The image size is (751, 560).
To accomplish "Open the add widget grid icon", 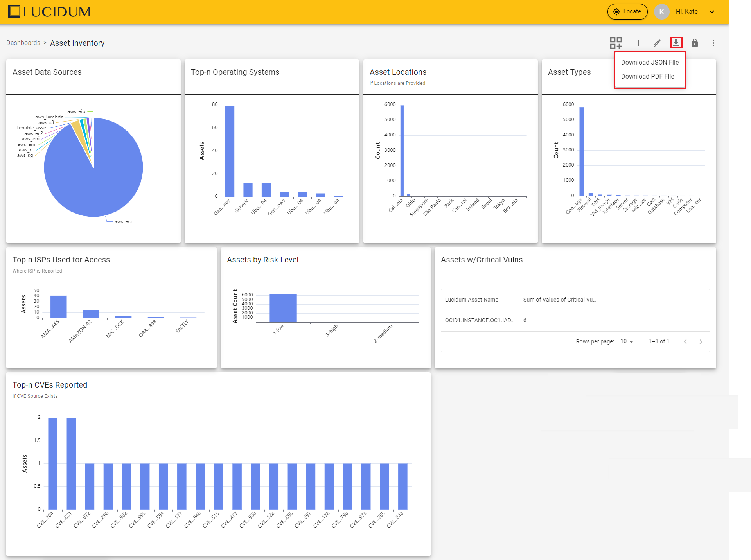I will tap(616, 43).
